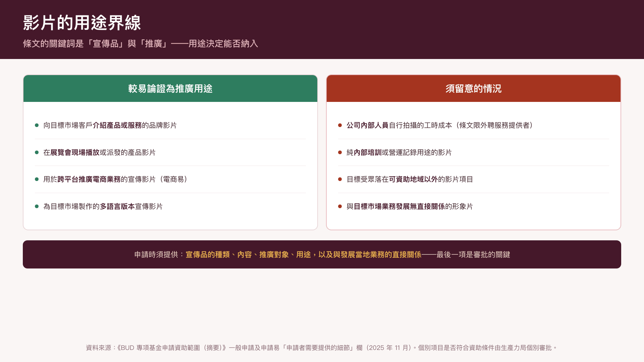
Task: Select the subtitle starting 條文的關鍵詞是
Action: (141, 44)
